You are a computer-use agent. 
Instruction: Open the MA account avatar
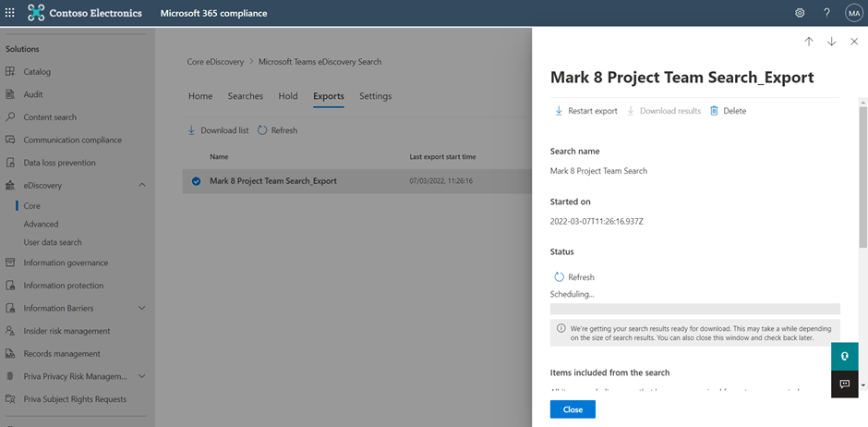(853, 13)
